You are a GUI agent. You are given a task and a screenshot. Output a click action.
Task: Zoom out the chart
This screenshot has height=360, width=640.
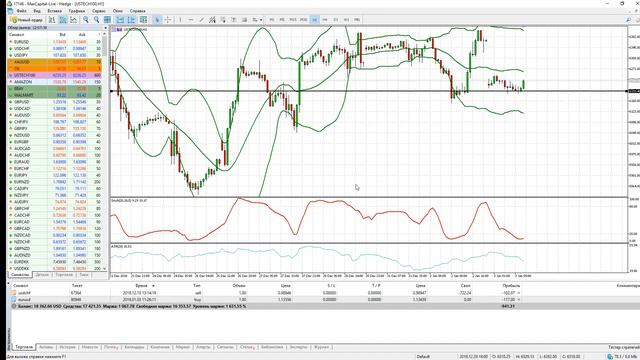[96, 20]
